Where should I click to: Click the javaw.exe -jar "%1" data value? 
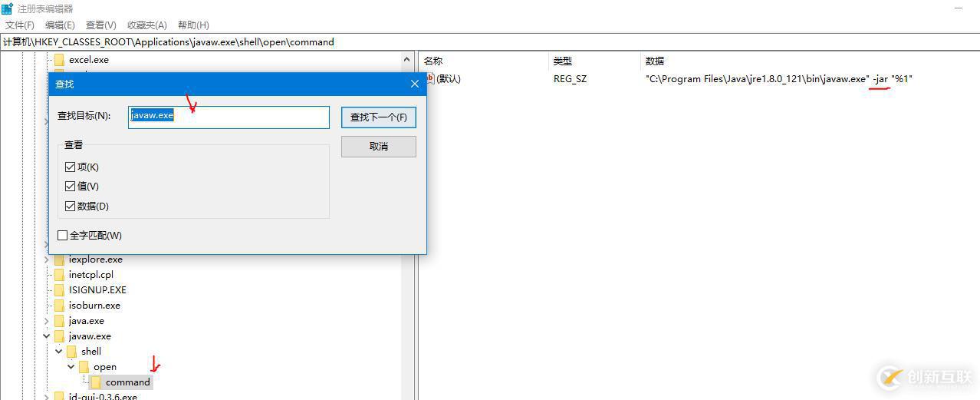(779, 79)
